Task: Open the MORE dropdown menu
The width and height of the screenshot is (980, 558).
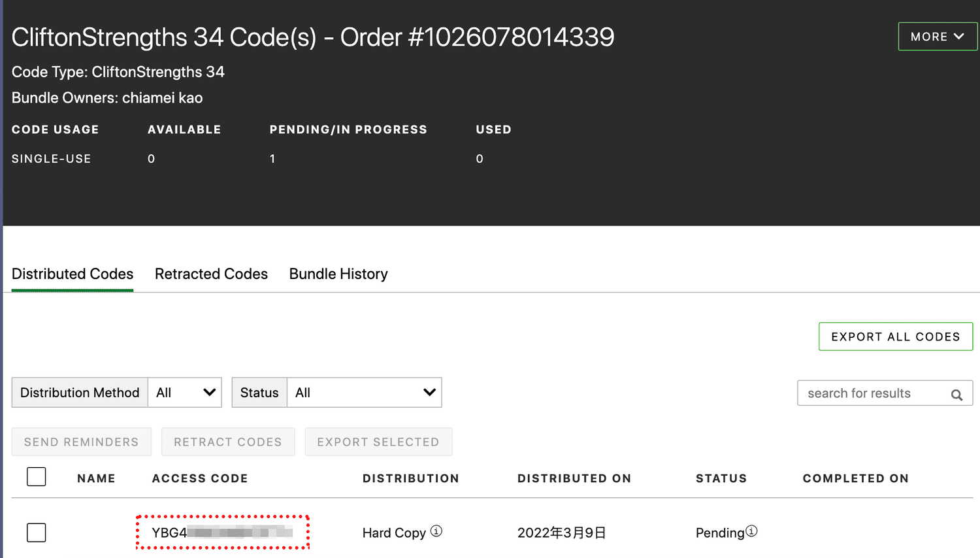Action: 938,37
